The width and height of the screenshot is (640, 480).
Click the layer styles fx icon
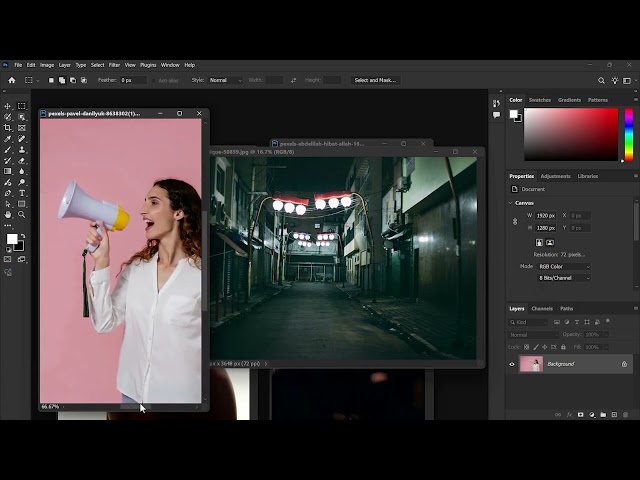569,414
